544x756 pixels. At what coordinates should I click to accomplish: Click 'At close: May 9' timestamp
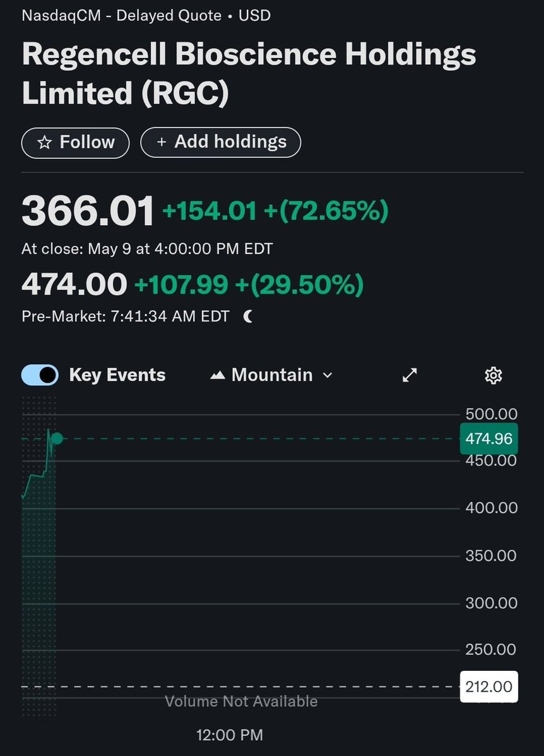[x=147, y=249]
